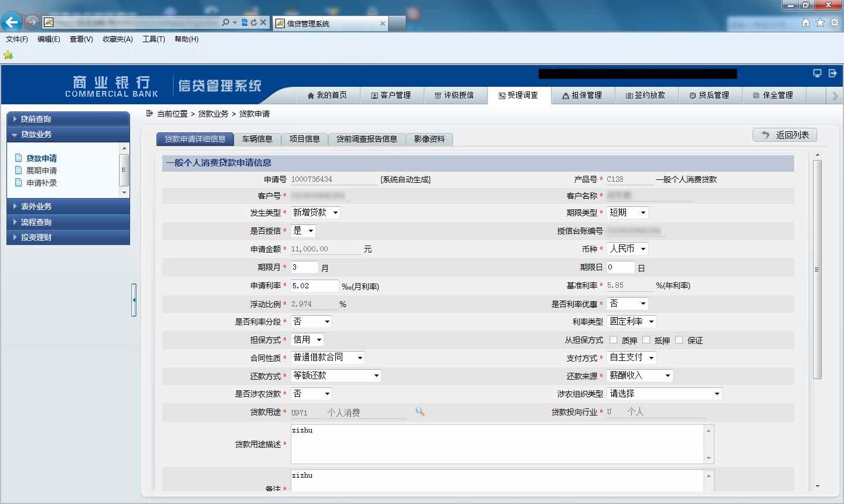Refresh the page with reload icon
This screenshot has height=504, width=844.
click(254, 22)
